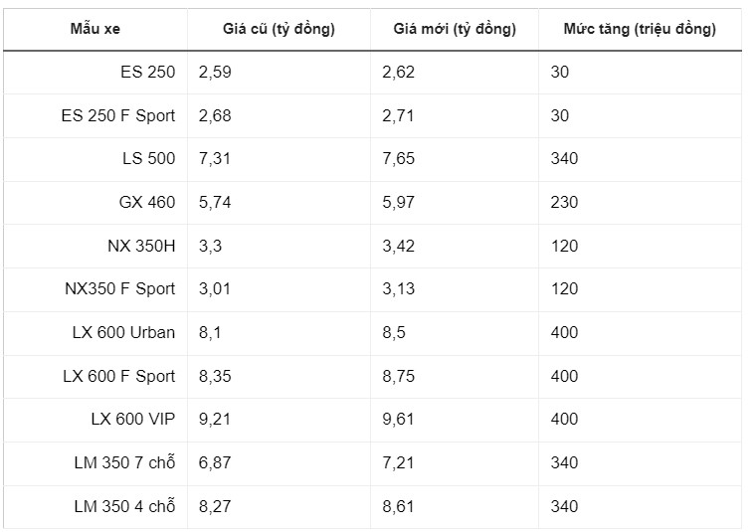The image size is (756, 532).
Task: Select the LX 600 Urban cell
Action: (123, 332)
